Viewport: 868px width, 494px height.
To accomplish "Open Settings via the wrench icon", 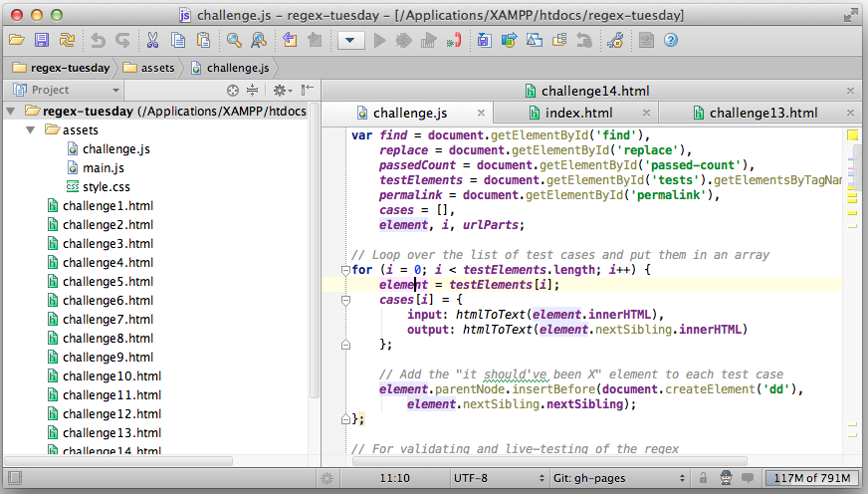I will point(615,41).
